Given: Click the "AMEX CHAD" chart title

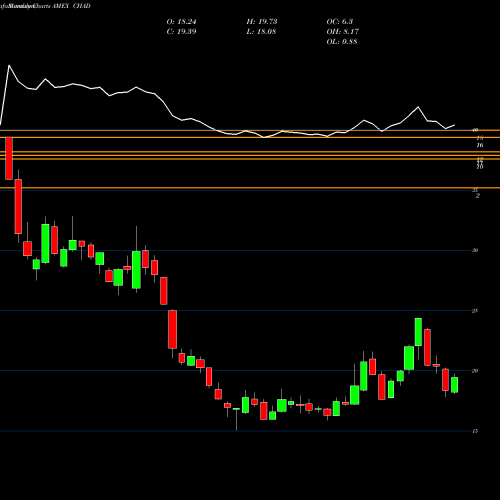Looking at the screenshot, I should 71,6.
